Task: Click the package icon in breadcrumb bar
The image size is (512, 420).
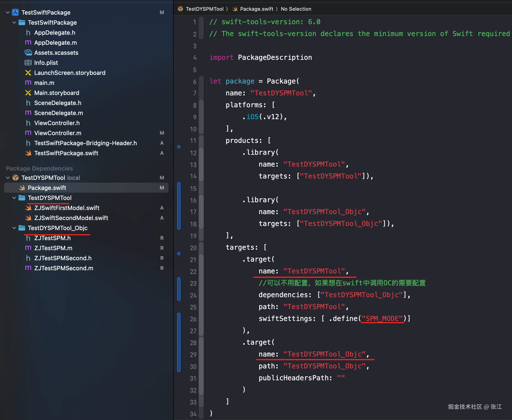Action: [180, 9]
